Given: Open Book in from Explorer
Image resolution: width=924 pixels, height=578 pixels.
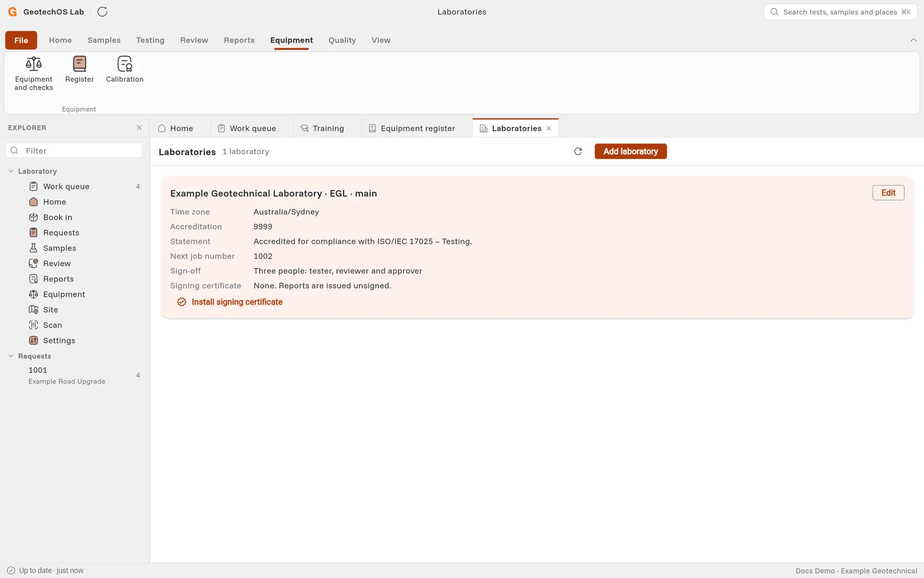Looking at the screenshot, I should (x=74, y=217).
